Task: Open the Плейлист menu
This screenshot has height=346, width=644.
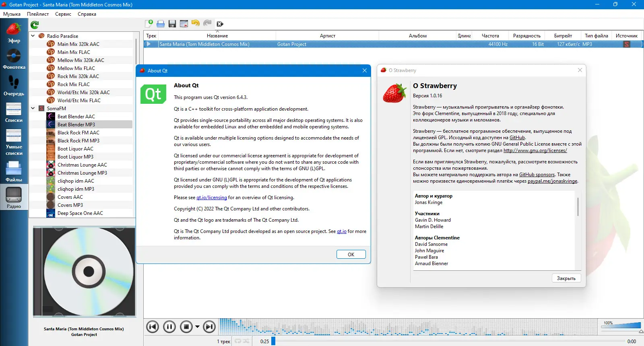Action: tap(38, 14)
